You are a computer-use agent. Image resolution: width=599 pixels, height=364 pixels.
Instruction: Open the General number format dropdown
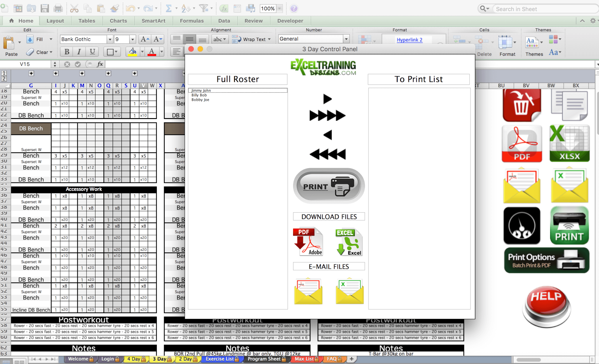pyautogui.click(x=346, y=39)
